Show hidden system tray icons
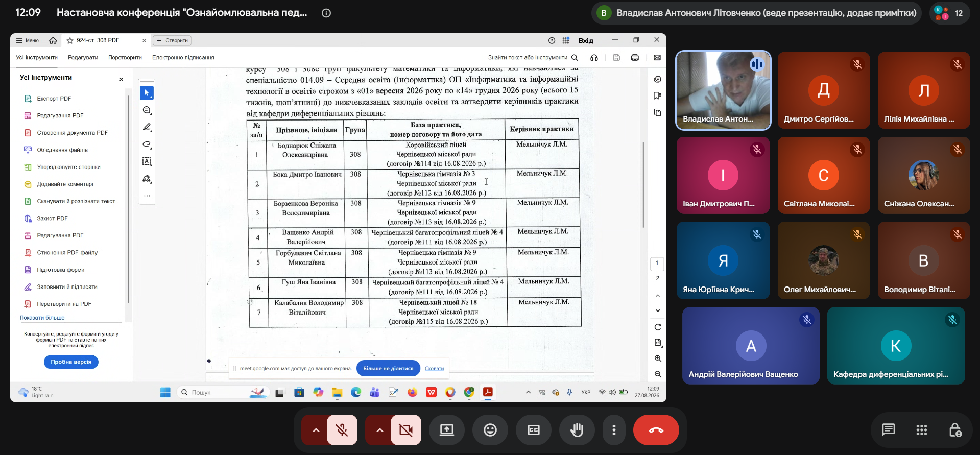The image size is (980, 455). click(528, 392)
